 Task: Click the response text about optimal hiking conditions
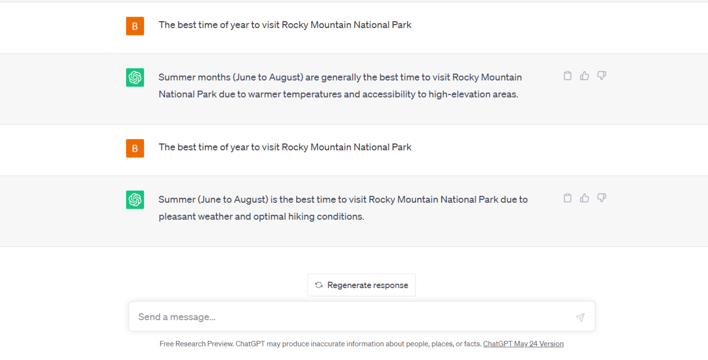pos(343,208)
